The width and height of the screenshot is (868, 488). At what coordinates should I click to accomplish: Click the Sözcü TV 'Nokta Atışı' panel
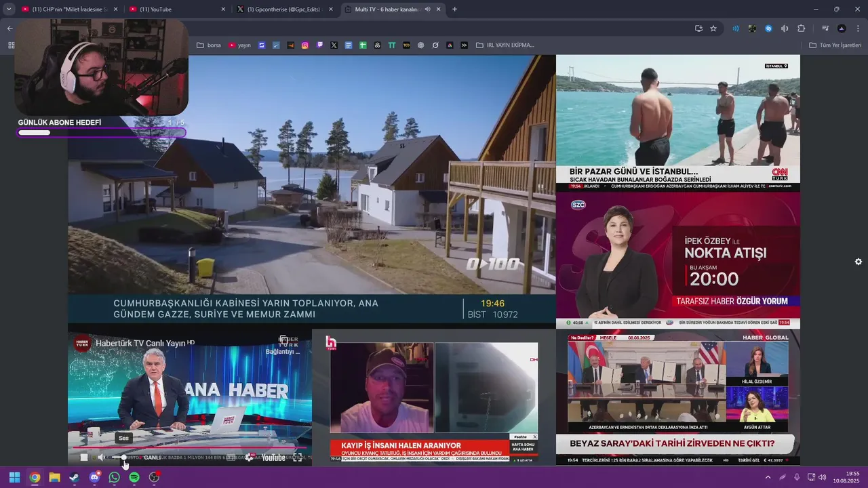(678, 260)
